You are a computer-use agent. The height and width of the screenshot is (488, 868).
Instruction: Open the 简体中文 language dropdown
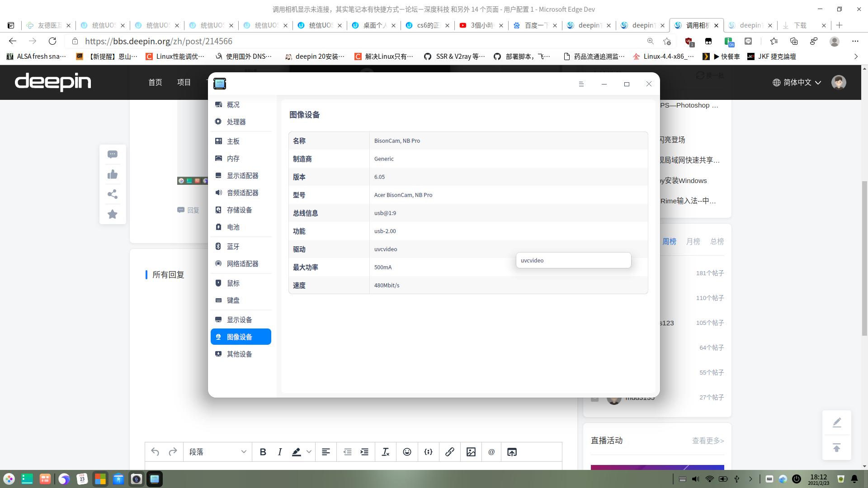[797, 82]
